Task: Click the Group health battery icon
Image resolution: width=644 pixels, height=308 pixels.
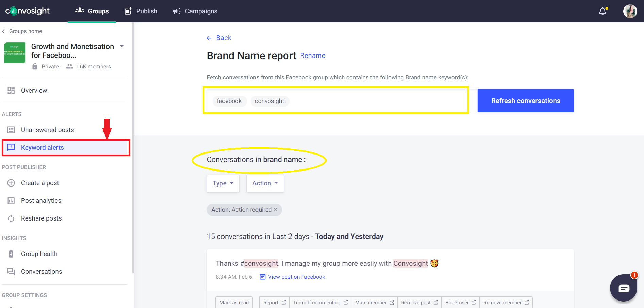Action: coord(11,254)
